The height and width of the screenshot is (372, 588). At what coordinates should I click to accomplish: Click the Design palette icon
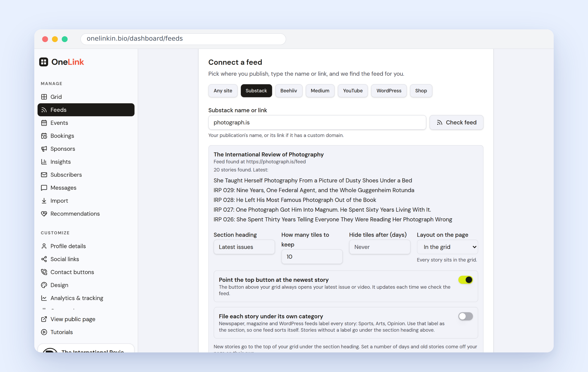tap(44, 285)
